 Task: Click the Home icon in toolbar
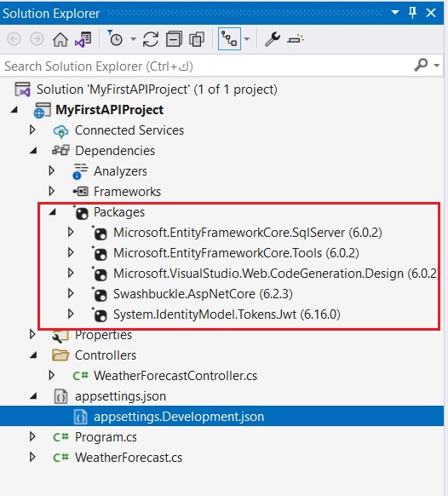(60, 39)
